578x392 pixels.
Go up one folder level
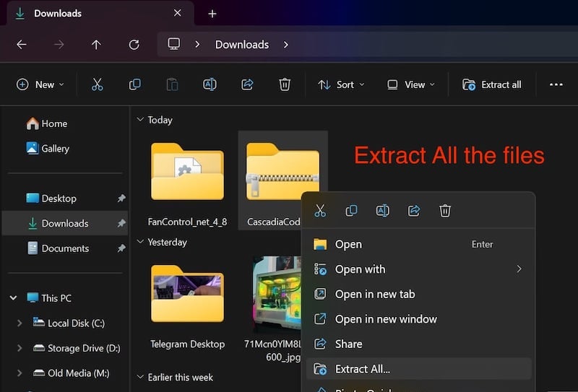tap(96, 45)
